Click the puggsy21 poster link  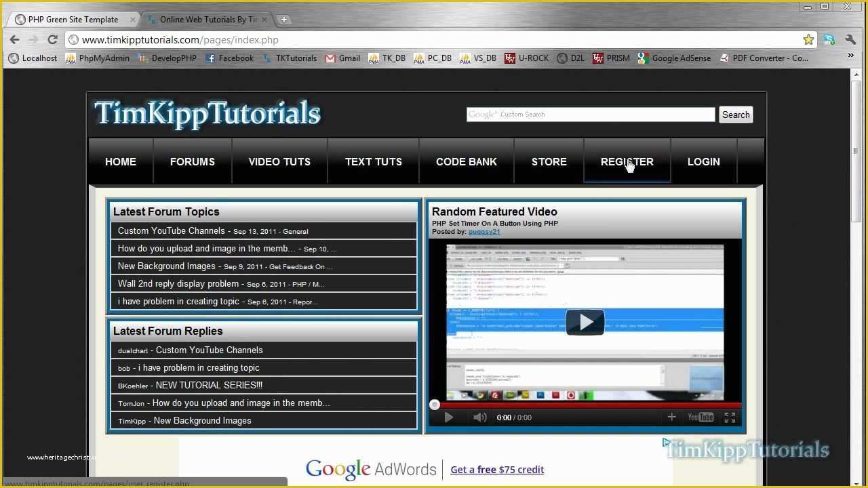coord(484,232)
